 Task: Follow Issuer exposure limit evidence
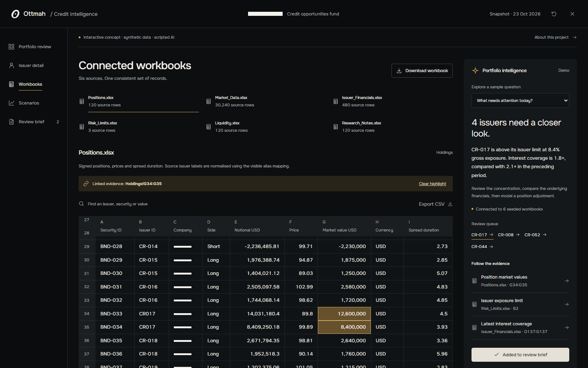click(x=520, y=304)
